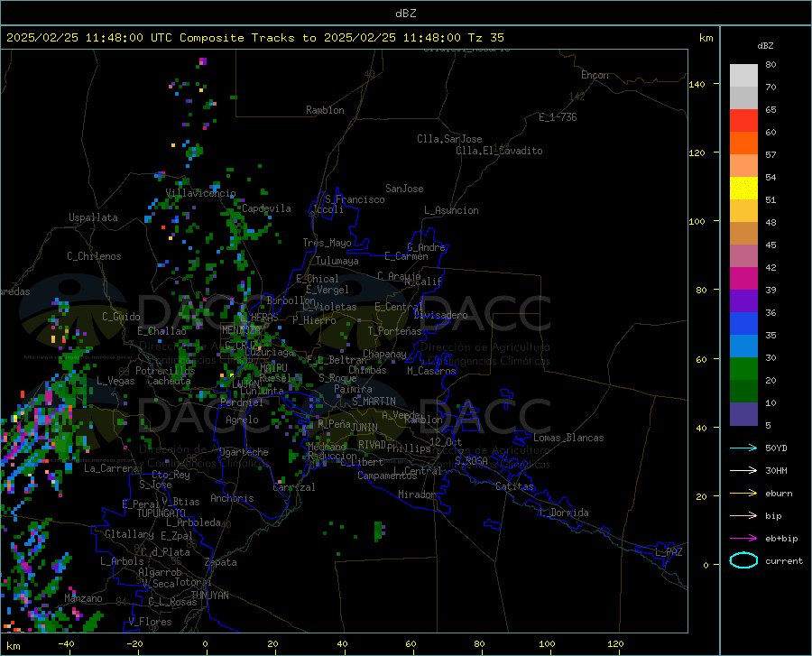Click the 'S_MARTIN' map label
Screen dimensions: 812x656
point(374,402)
